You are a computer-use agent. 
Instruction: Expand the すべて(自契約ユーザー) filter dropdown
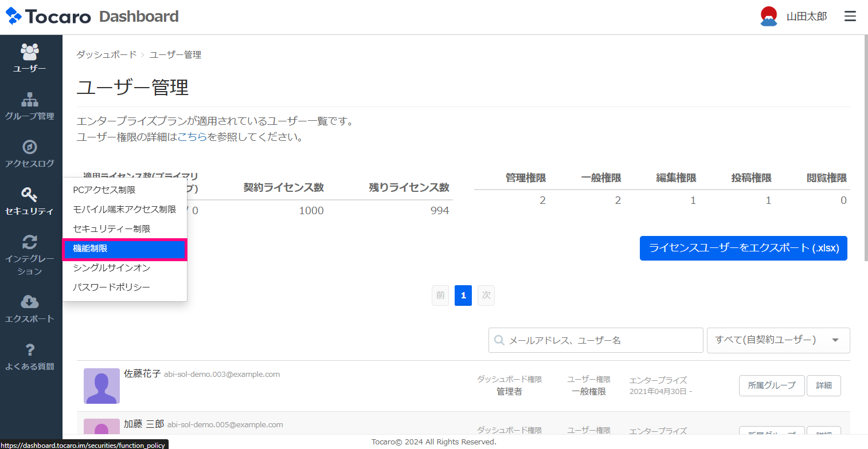click(778, 340)
